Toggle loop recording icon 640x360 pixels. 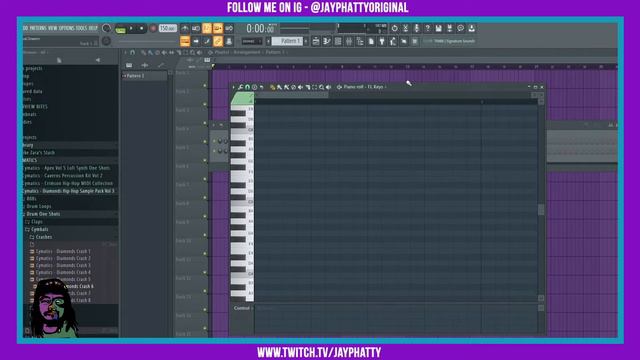click(x=229, y=28)
